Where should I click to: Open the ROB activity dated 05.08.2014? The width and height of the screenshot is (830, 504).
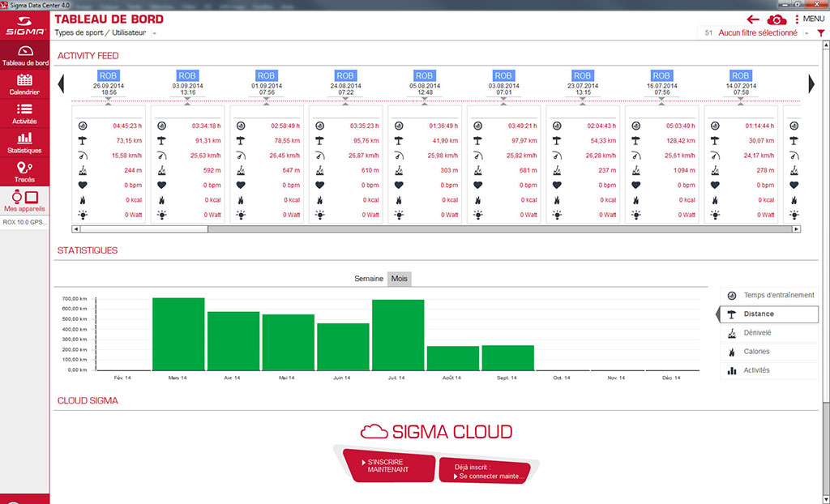[424, 75]
